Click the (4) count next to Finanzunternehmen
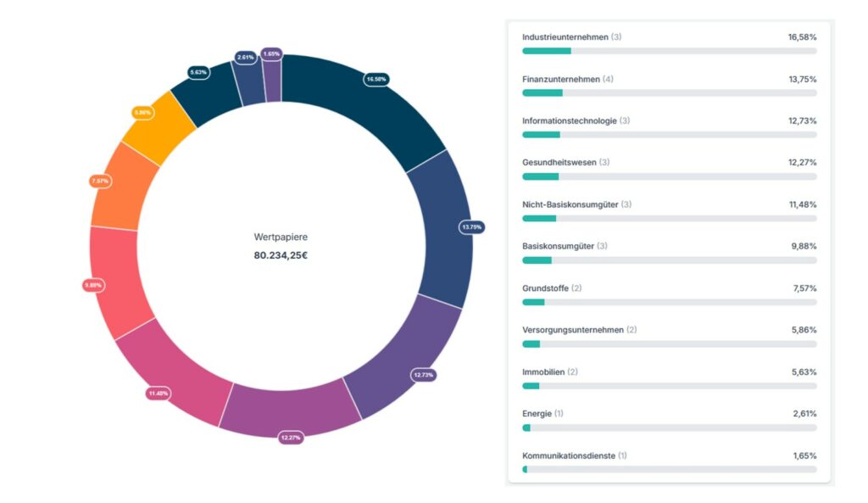The image size is (868, 503). 608,79
